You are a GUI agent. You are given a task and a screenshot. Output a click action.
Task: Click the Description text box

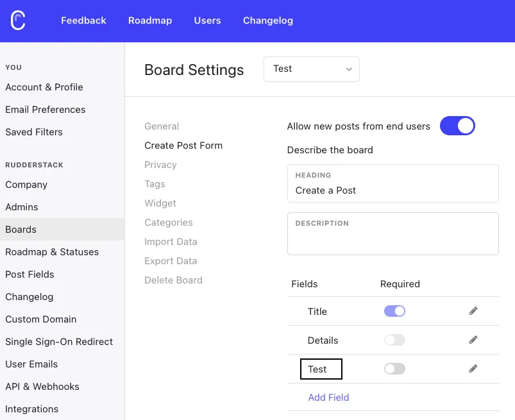point(393,233)
